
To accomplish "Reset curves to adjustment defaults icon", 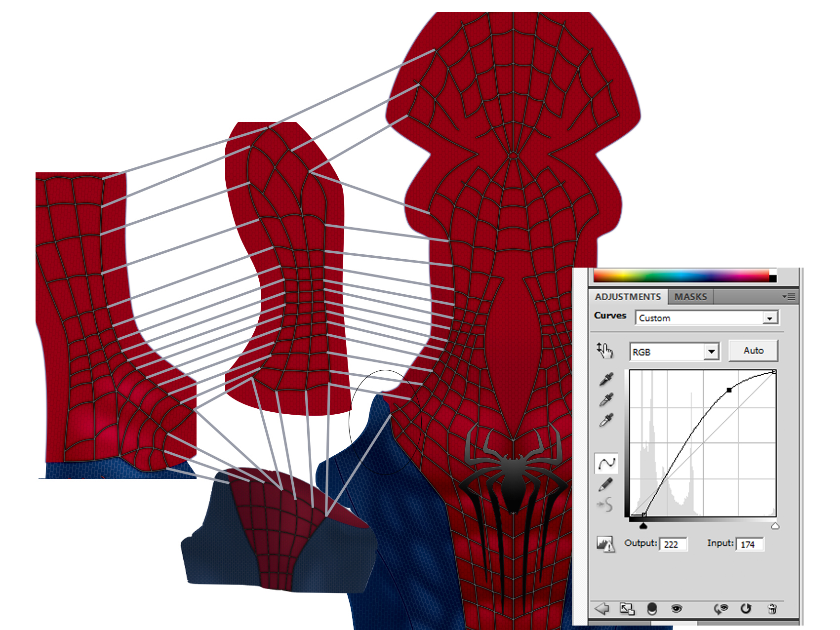I will pos(746,609).
